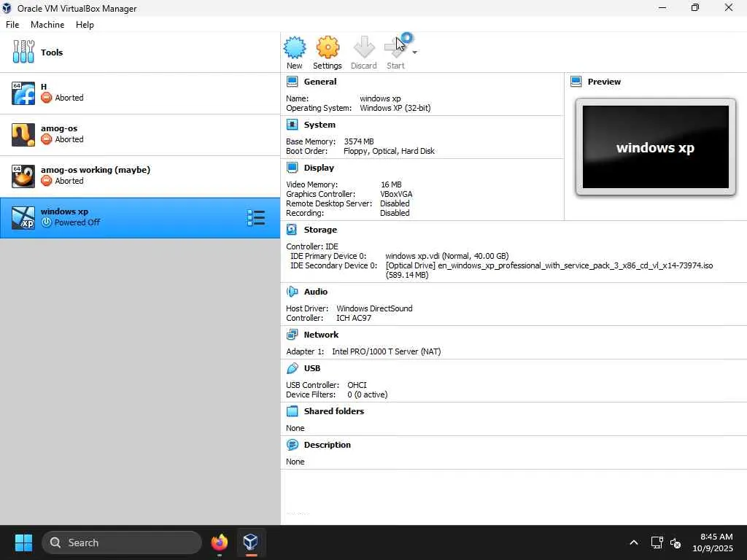Click the Remote Desktop Server 'Disabled' value
This screenshot has height=560, width=747.
(x=395, y=203)
